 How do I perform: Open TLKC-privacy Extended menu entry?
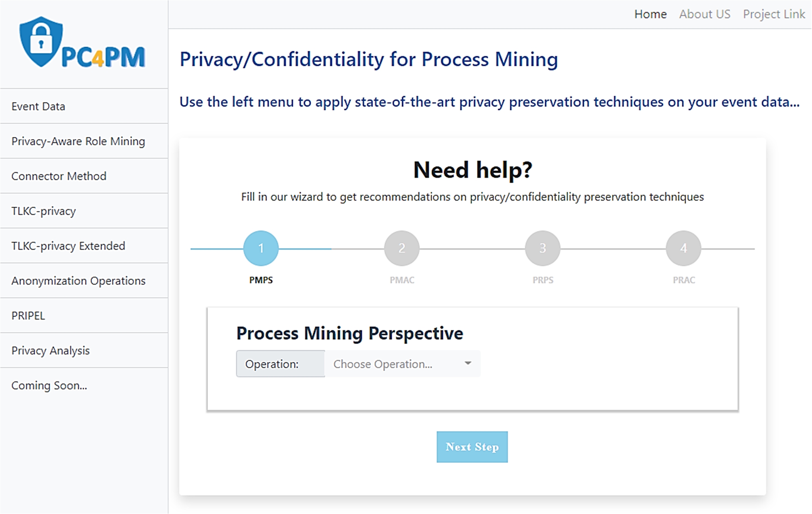[68, 246]
